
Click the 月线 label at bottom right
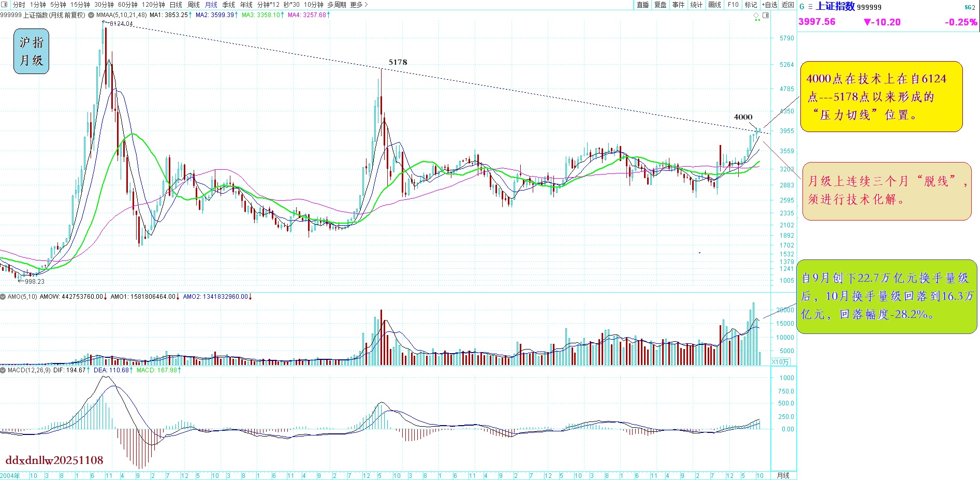pyautogui.click(x=783, y=475)
